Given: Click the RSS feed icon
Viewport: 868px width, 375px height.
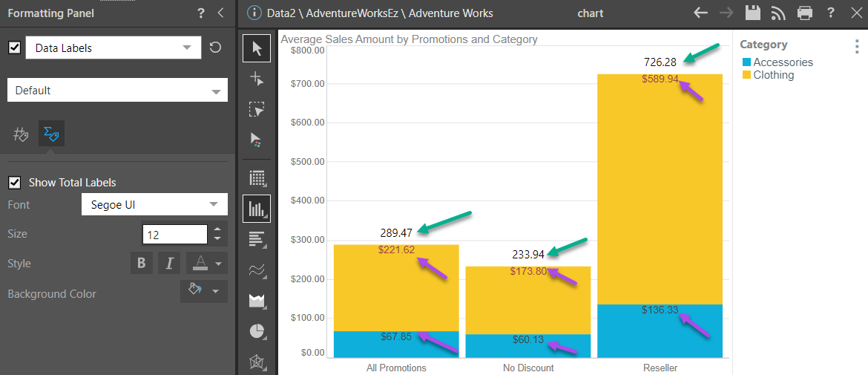Looking at the screenshot, I should tap(778, 13).
